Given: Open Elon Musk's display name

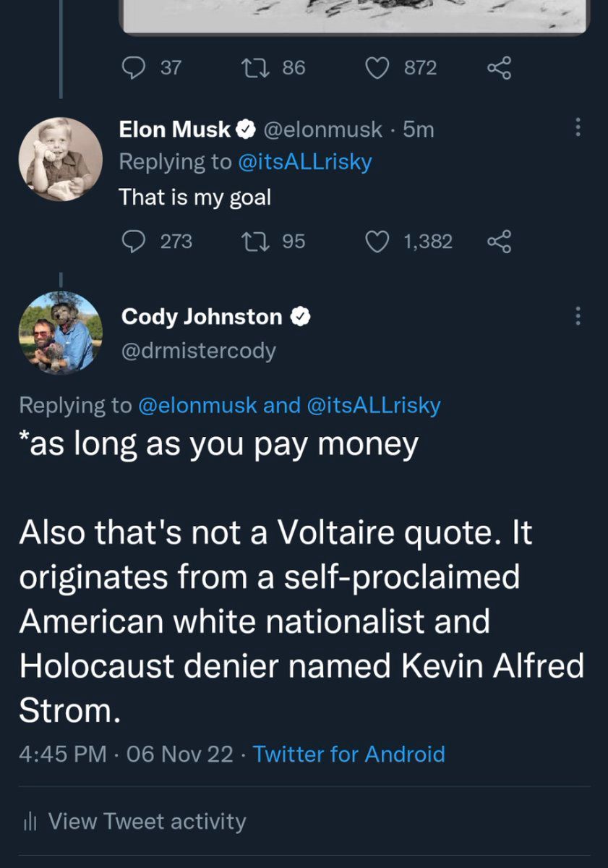Looking at the screenshot, I should point(174,129).
